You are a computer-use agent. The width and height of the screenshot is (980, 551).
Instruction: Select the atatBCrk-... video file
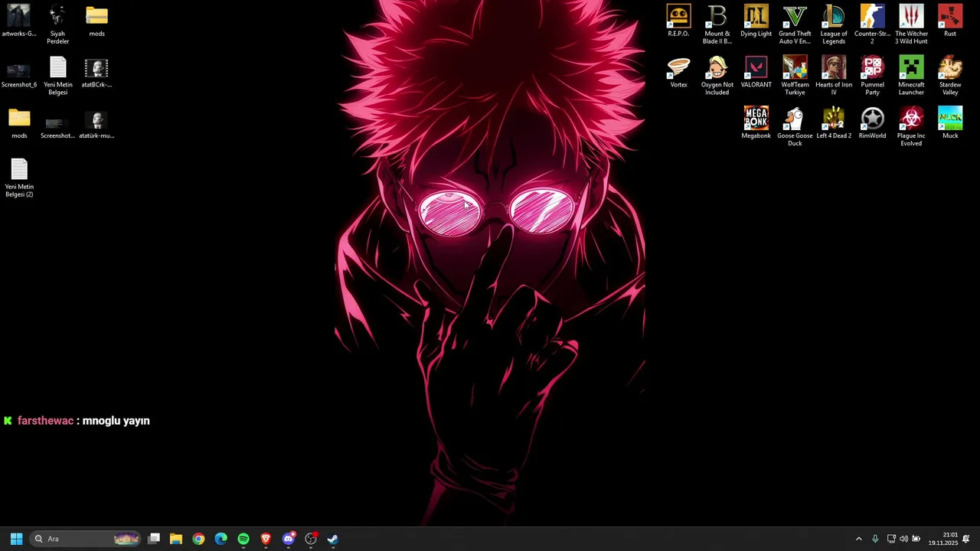tap(96, 73)
